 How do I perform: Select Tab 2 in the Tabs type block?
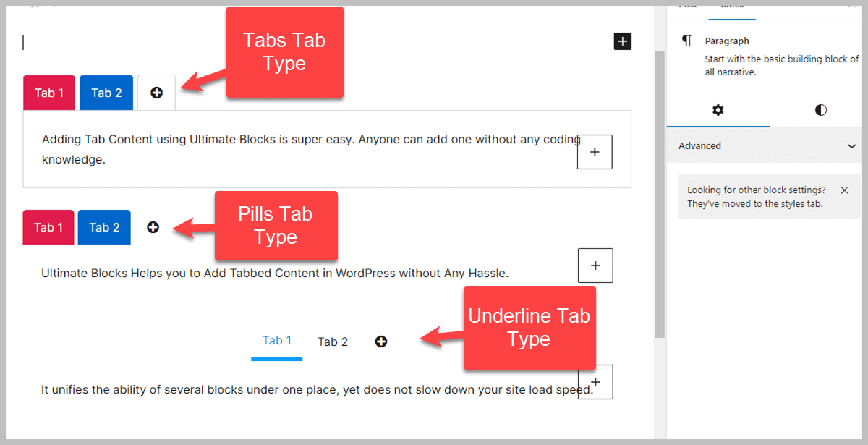[106, 92]
